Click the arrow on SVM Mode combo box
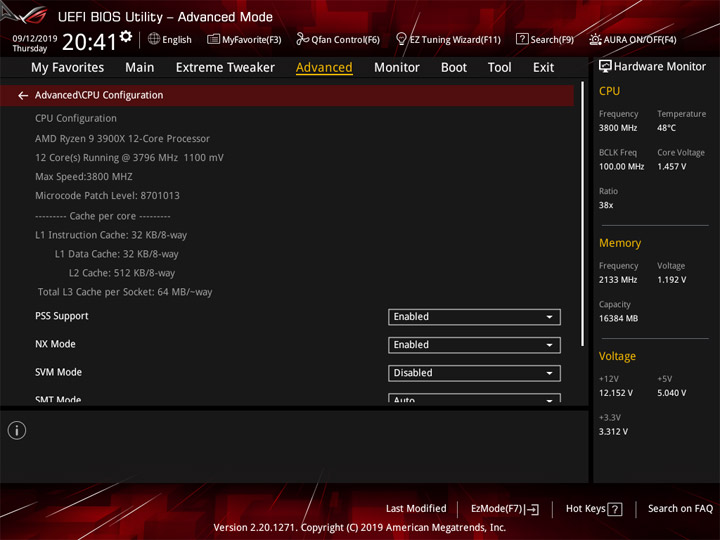The image size is (720, 540). click(x=549, y=373)
